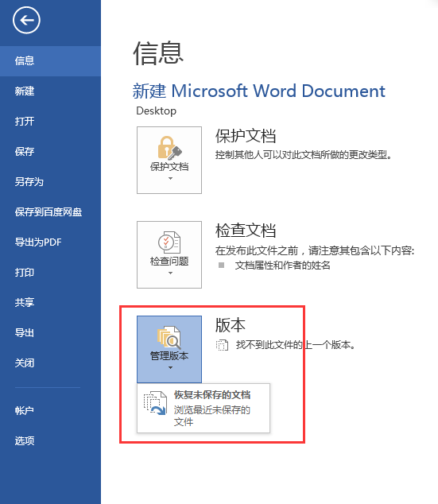Click the small document icon beside 找不到此文件的上一个版本
This screenshot has width=438, height=504.
click(222, 345)
